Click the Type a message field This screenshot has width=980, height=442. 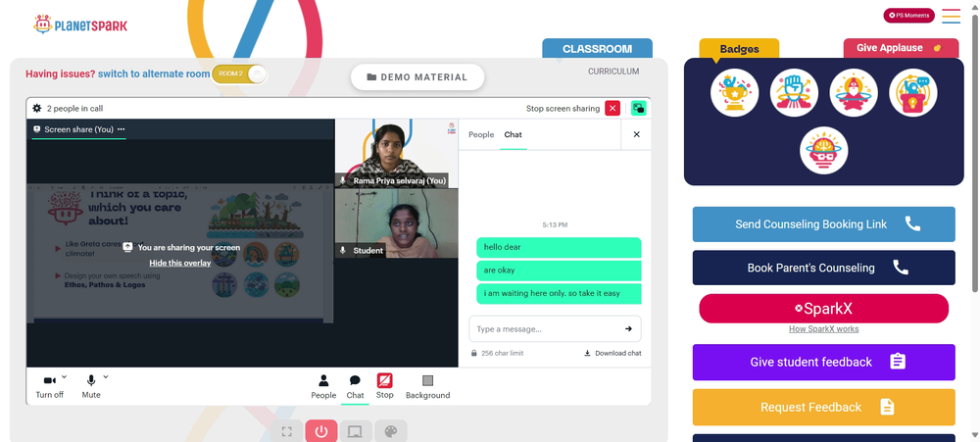point(545,329)
